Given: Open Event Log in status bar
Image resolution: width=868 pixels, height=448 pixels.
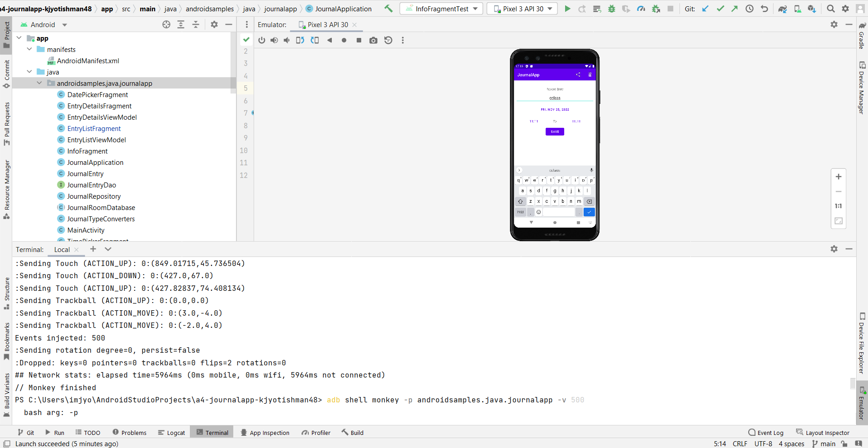Looking at the screenshot, I should 766,433.
